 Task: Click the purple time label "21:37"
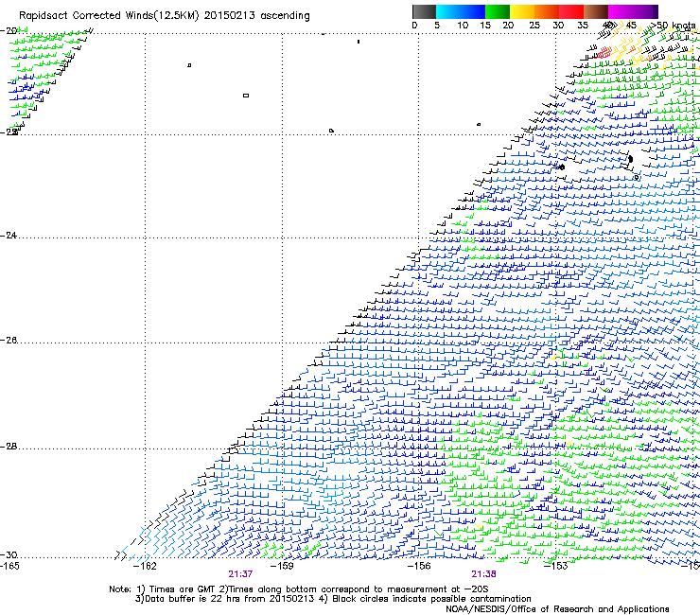point(240,574)
